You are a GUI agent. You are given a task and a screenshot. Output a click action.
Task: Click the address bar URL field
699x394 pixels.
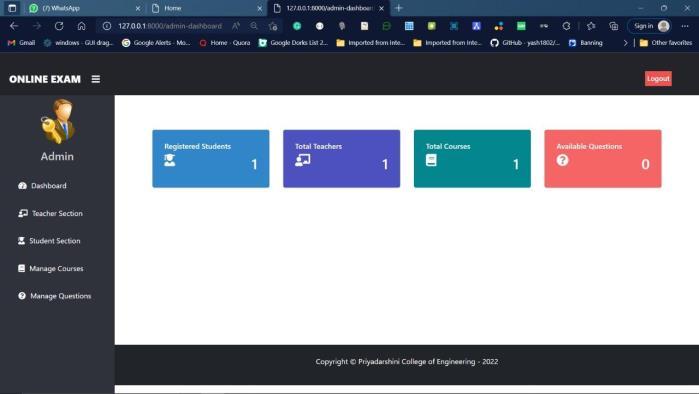click(x=169, y=26)
